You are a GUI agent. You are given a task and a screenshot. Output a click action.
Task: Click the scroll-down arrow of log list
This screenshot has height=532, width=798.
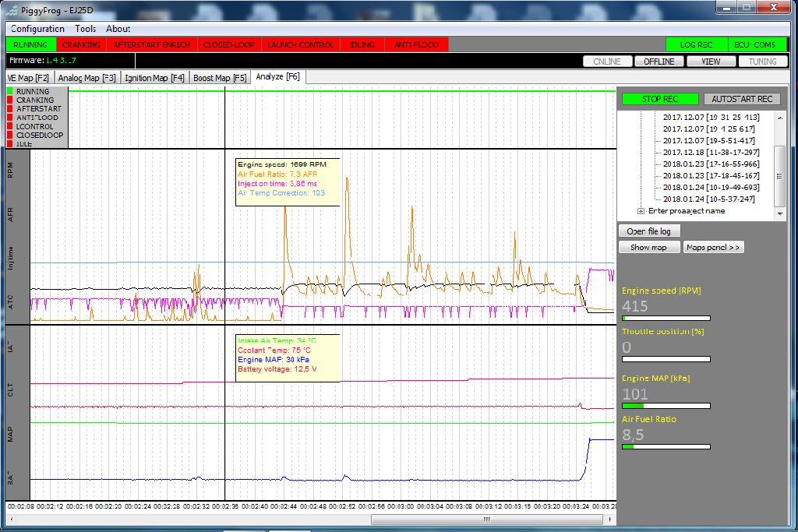click(x=780, y=214)
